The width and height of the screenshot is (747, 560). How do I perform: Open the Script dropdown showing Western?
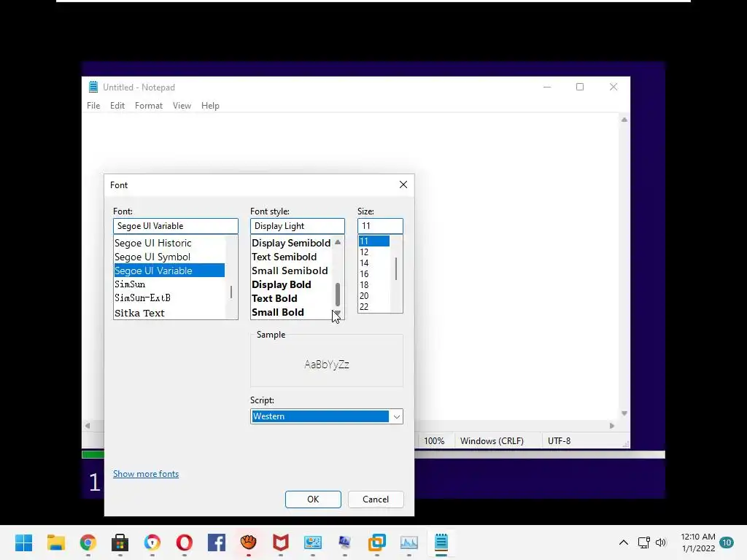[326, 416]
